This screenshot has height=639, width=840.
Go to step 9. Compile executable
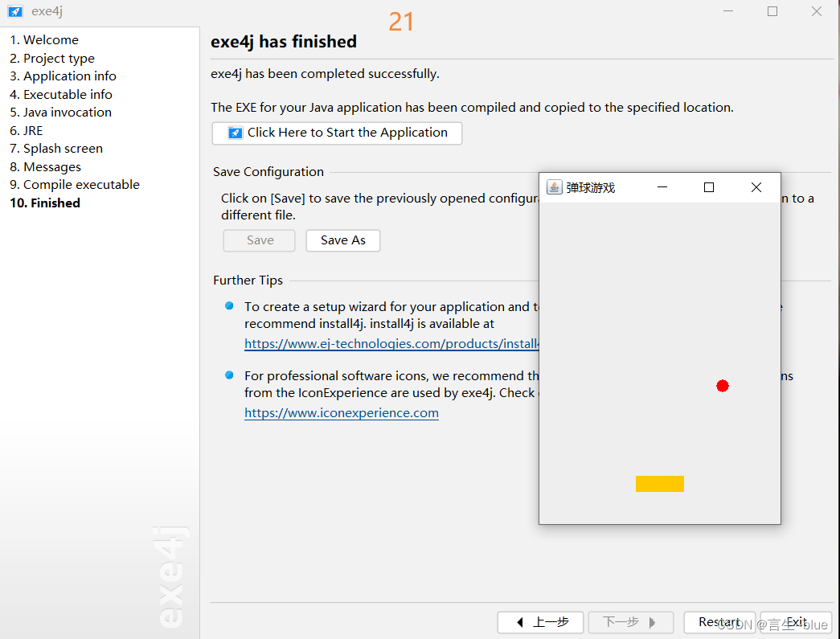pos(75,185)
